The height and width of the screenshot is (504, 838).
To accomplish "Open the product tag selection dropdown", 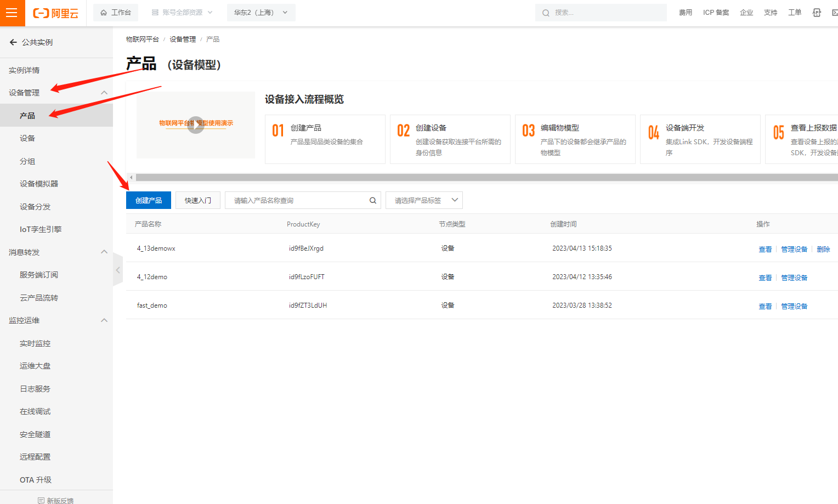I will 424,201.
